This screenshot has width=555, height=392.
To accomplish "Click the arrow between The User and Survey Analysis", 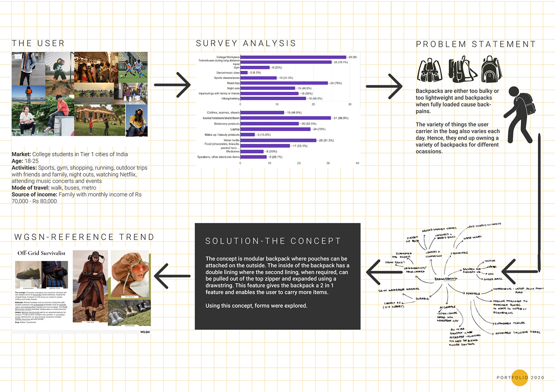I will coord(172,85).
